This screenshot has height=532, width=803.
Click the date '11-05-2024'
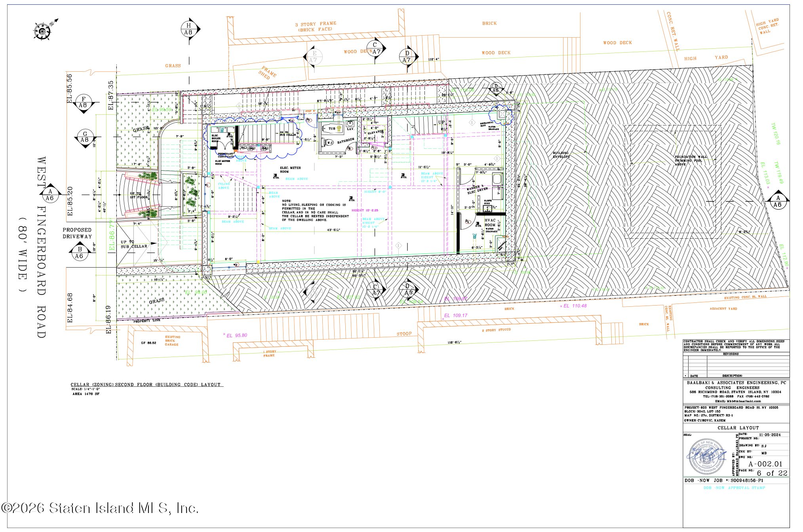[x=770, y=435]
